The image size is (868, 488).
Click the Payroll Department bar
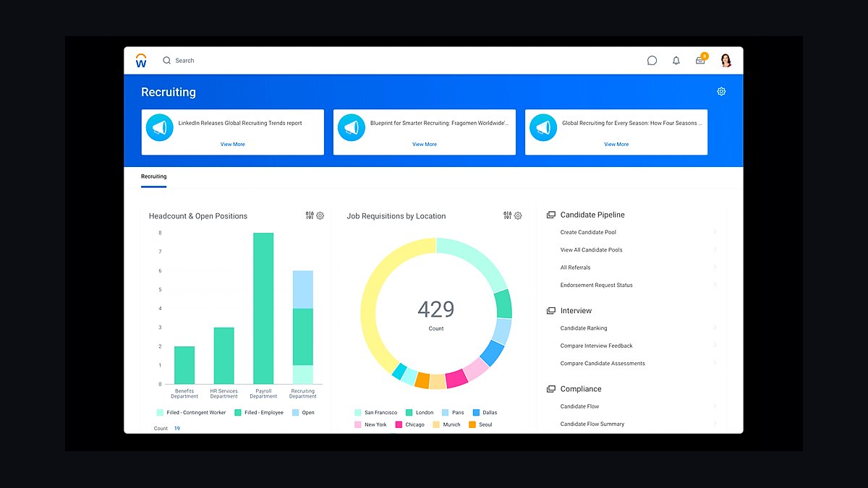(x=263, y=308)
